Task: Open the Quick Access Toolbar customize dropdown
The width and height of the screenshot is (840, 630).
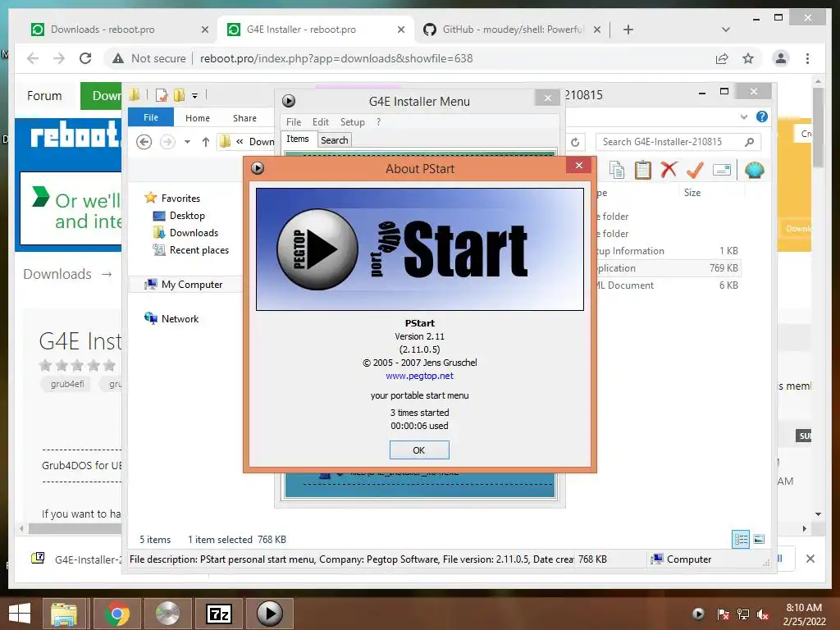Action: pos(194,96)
